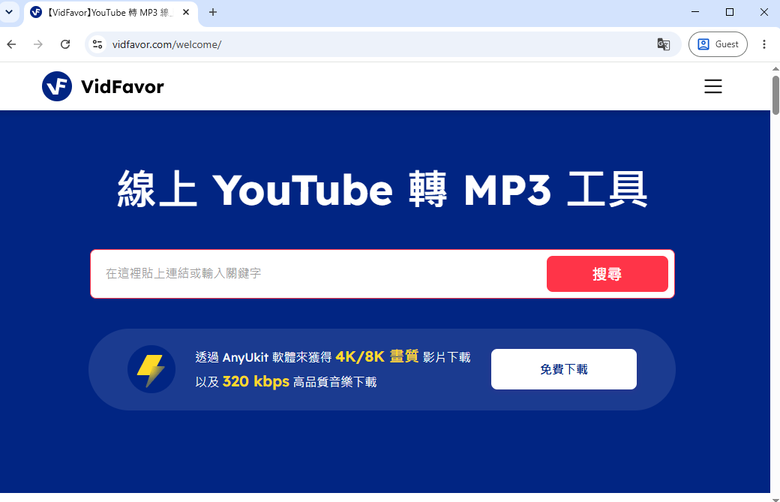Open Chrome three-dot menu

pos(764,44)
